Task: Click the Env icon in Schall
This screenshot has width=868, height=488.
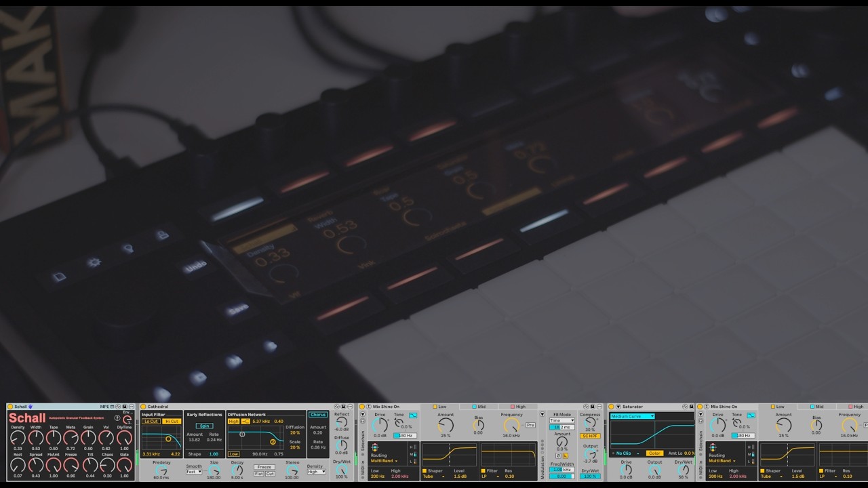Action: coord(127,420)
